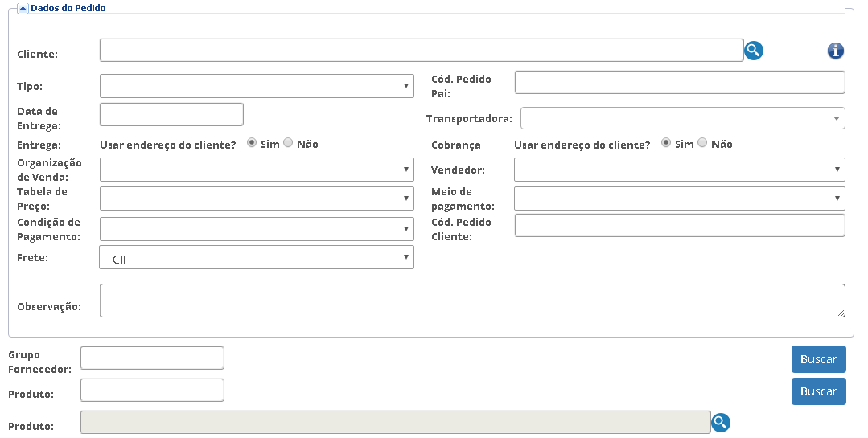The height and width of the screenshot is (438, 868).
Task: Focus the Cód. Pedido Pai field
Action: point(680,83)
